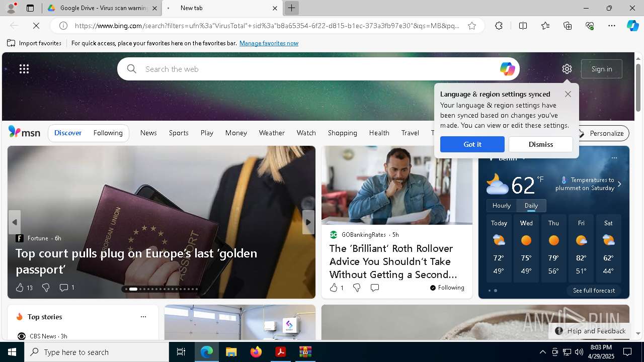Image resolution: width=644 pixels, height=362 pixels.
Task: Show hidden system tray icons
Action: coord(543,352)
